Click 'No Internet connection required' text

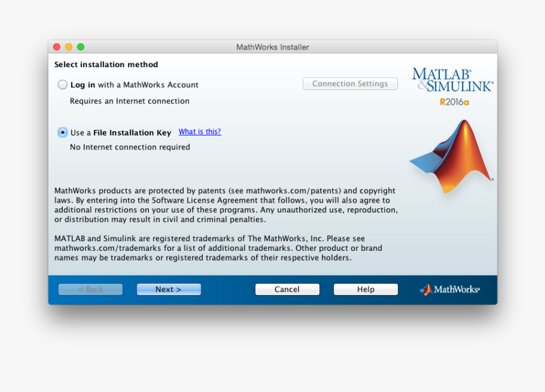[x=129, y=147]
